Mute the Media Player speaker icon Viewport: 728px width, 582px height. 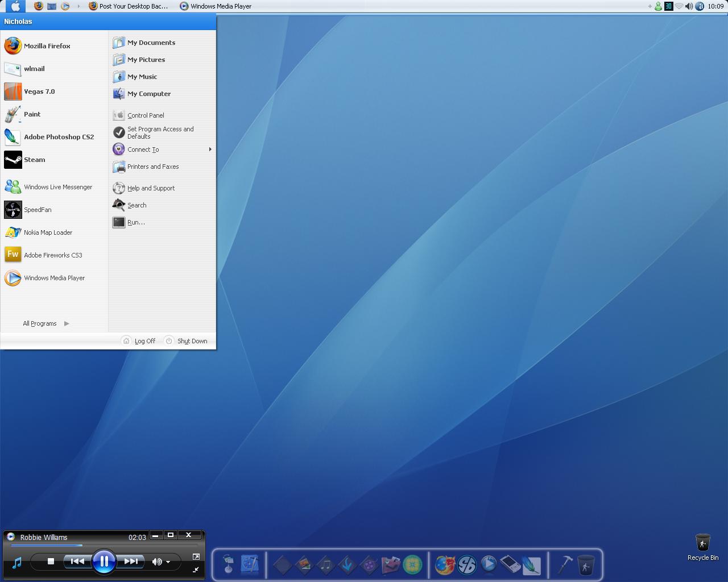[x=157, y=562]
